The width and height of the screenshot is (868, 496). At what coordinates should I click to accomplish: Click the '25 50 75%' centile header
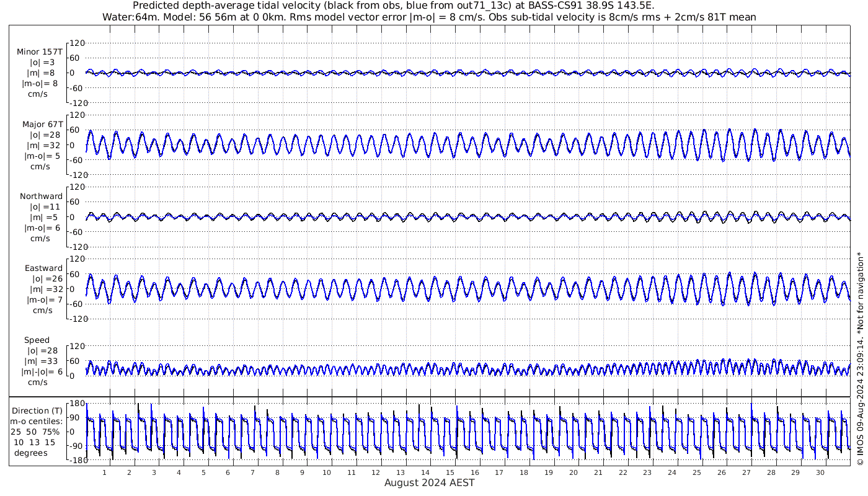[x=36, y=432]
